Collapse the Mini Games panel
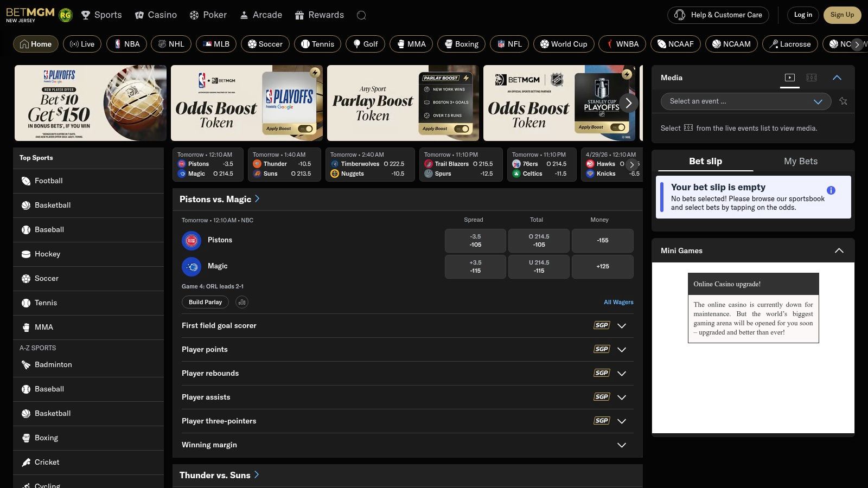The height and width of the screenshot is (488, 868). click(x=839, y=251)
